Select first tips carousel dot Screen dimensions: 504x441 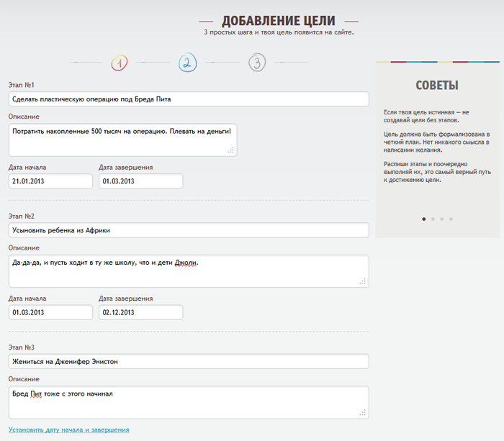[x=423, y=219]
